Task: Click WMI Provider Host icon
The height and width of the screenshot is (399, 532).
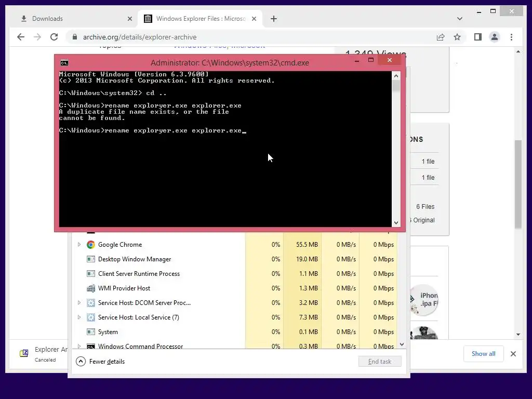Action: click(x=90, y=288)
